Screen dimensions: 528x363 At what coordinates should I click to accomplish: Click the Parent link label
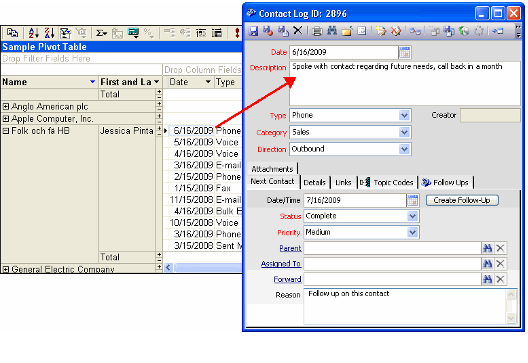[290, 249]
